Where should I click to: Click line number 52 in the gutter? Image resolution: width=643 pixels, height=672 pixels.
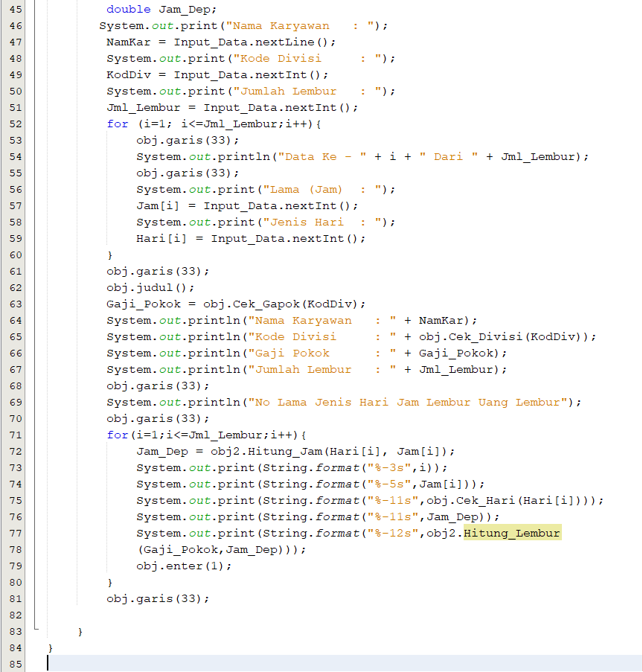(x=16, y=124)
